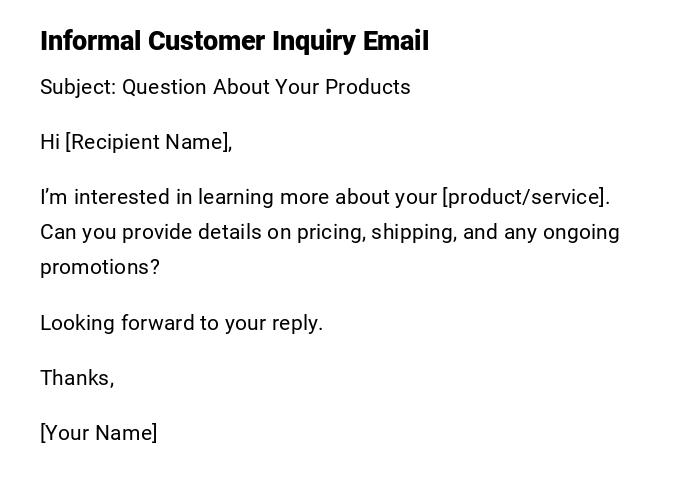Click the word "learning" in the first paragraph
Image resolution: width=700 pixels, height=495 pixels.
coord(236,197)
